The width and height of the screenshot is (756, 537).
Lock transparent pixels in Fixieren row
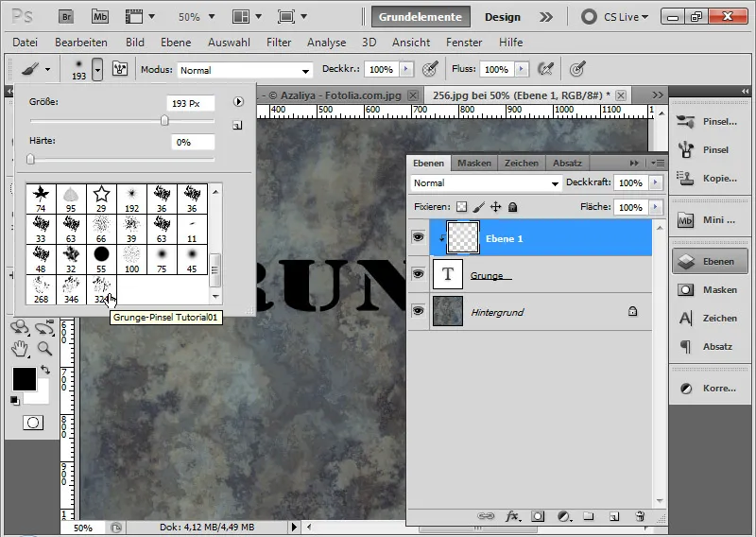[x=461, y=207]
